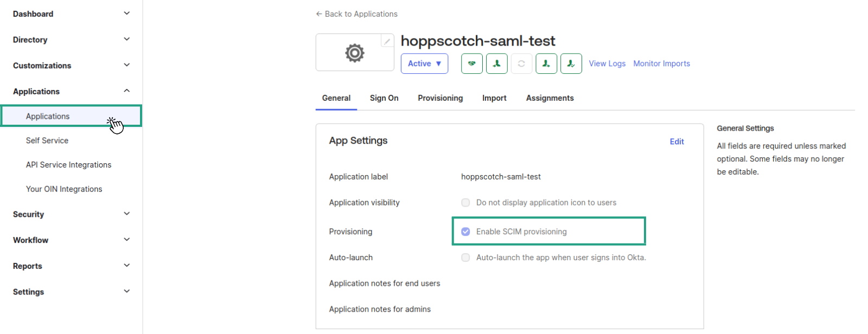Image resolution: width=868 pixels, height=334 pixels.
Task: Click the handshake icon button
Action: 472,63
